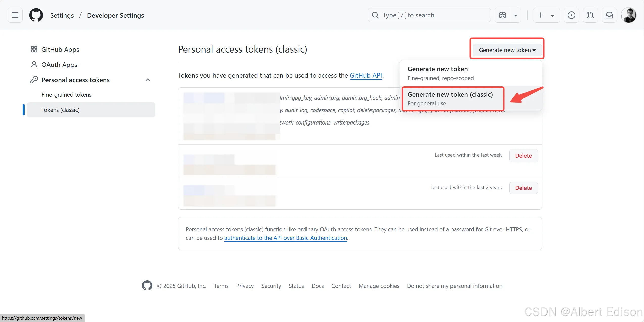The width and height of the screenshot is (644, 322).
Task: Focus the Type / to search field
Action: coord(430,15)
